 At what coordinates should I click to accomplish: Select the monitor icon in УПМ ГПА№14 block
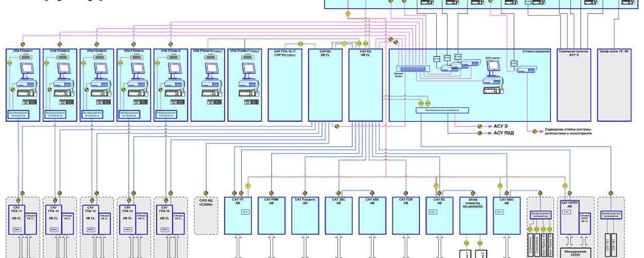coord(138,70)
